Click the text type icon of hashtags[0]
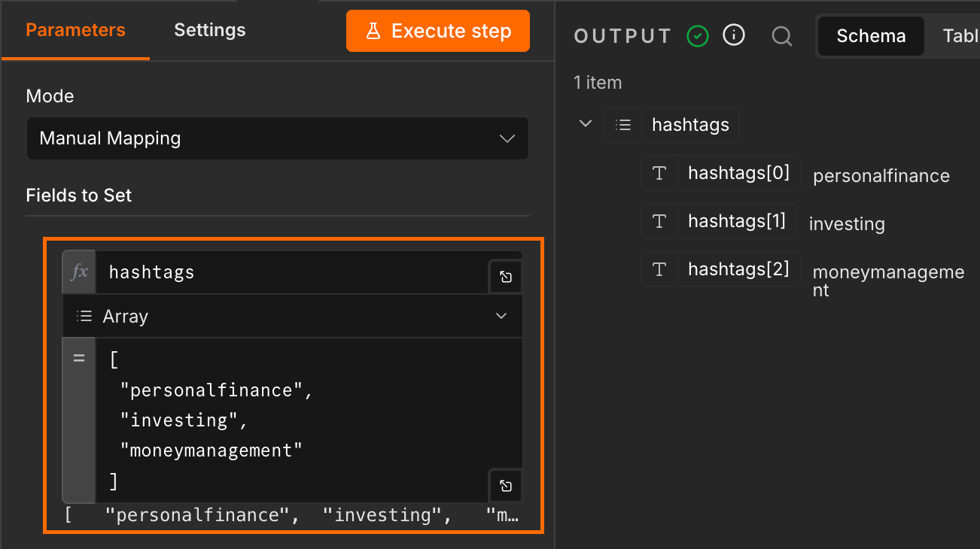This screenshot has height=549, width=980. [x=659, y=174]
